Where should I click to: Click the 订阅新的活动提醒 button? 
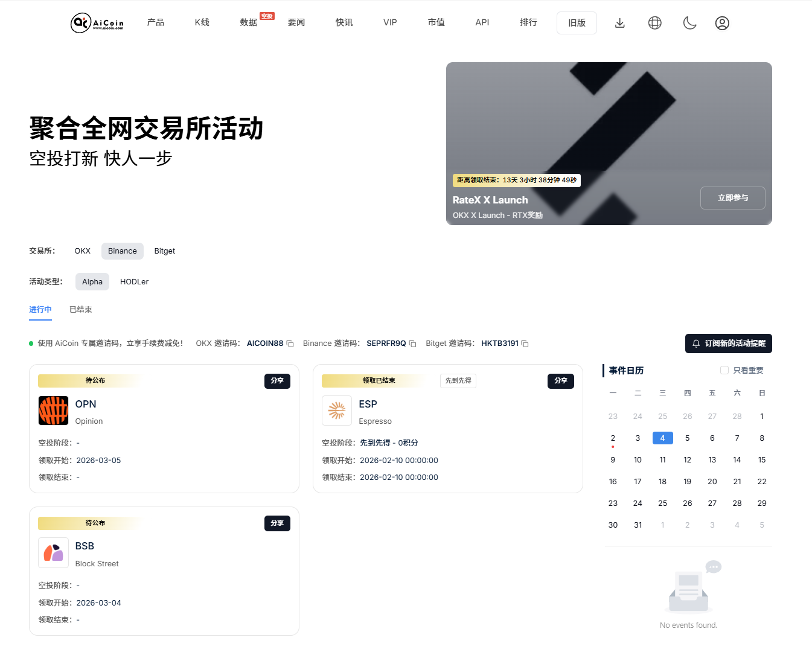[x=728, y=344]
